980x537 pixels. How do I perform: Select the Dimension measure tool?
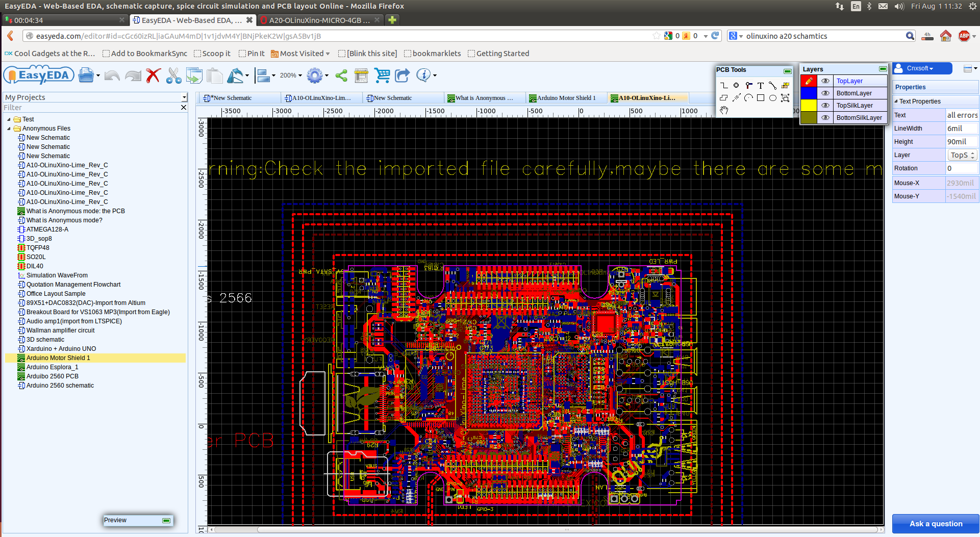click(x=736, y=97)
